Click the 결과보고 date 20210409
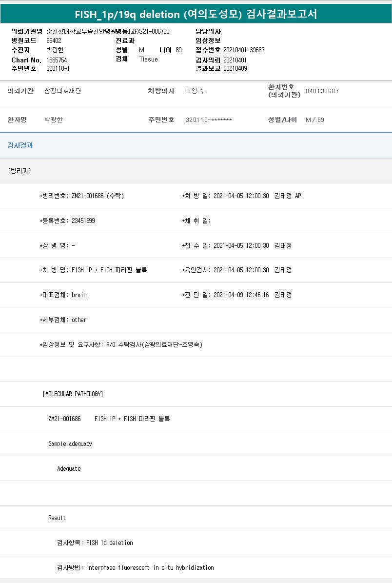Screen dimensions: 392x583 point(235,69)
